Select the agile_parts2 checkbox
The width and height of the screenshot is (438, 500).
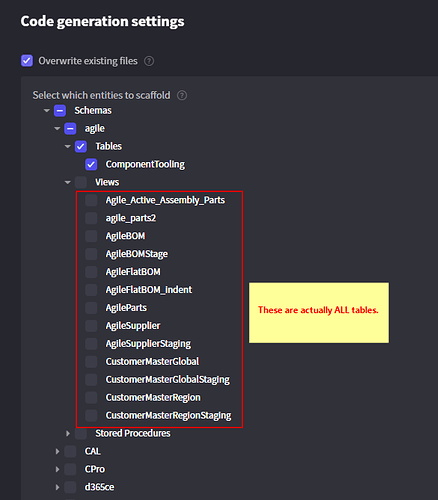tap(91, 218)
